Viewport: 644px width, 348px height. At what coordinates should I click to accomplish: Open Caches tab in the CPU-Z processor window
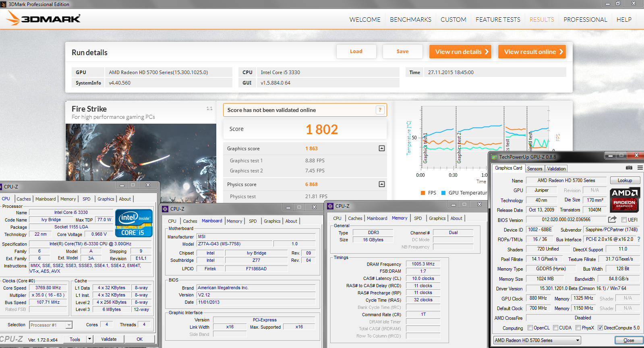[24, 199]
